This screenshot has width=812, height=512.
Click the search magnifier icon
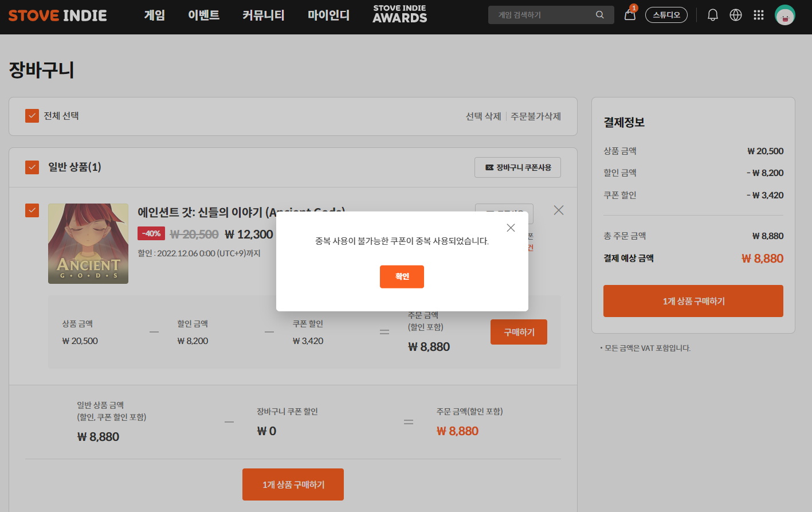pyautogui.click(x=599, y=15)
